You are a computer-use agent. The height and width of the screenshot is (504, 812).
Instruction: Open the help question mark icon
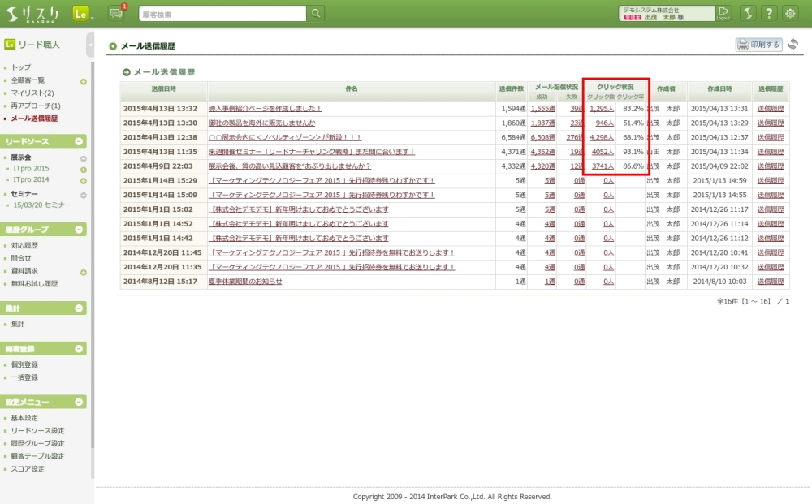(x=768, y=13)
